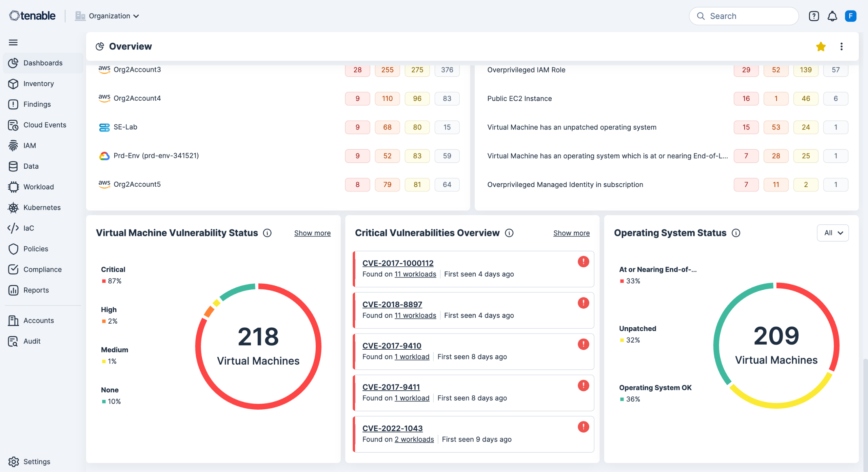Image resolution: width=868 pixels, height=472 pixels.
Task: Click critical count 28 for Org2Account3
Action: pyautogui.click(x=357, y=70)
